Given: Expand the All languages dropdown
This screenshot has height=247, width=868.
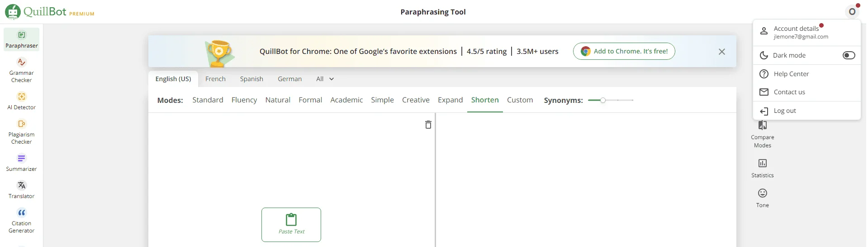Looking at the screenshot, I should [x=325, y=79].
